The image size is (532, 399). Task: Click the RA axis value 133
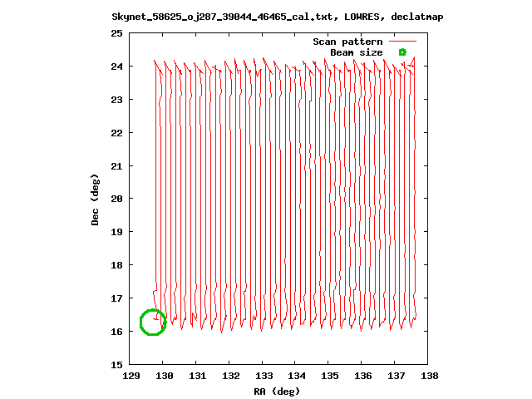tap(264, 376)
